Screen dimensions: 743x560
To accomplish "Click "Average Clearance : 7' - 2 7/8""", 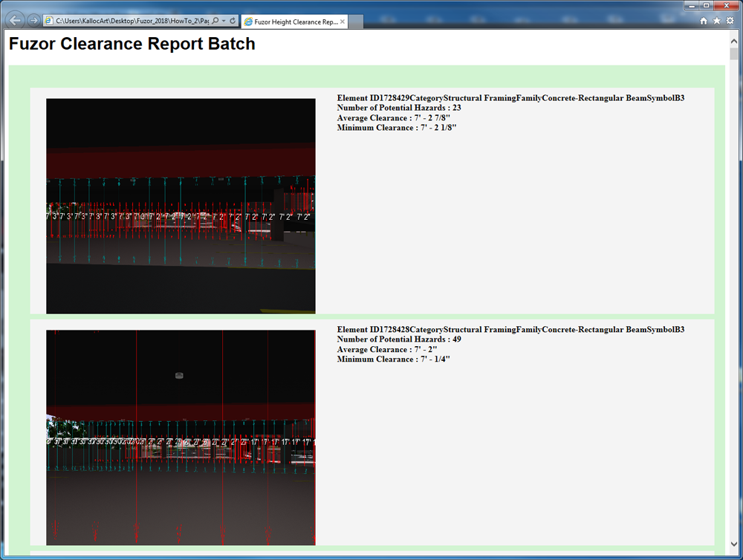I will (x=393, y=118).
